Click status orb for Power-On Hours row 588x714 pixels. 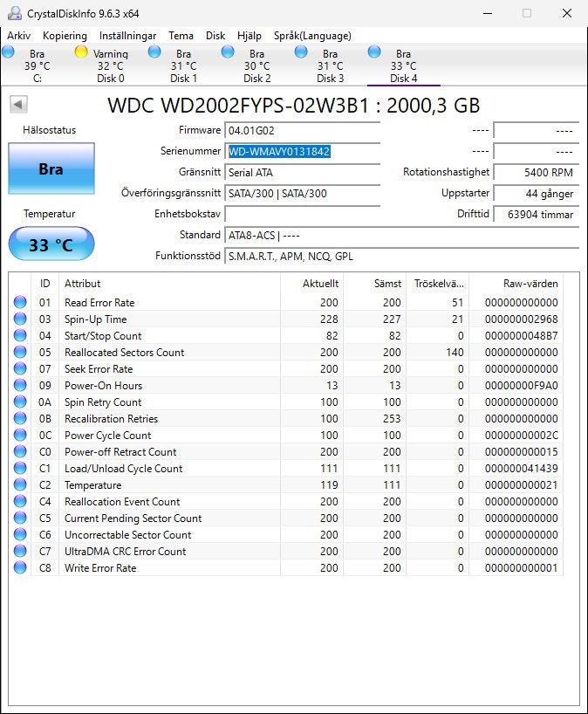click(x=20, y=385)
